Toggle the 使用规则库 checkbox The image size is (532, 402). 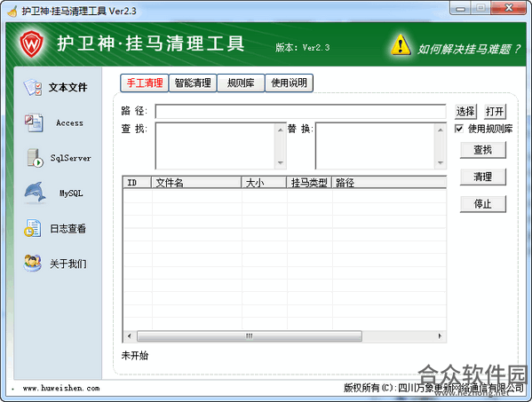tap(459, 129)
